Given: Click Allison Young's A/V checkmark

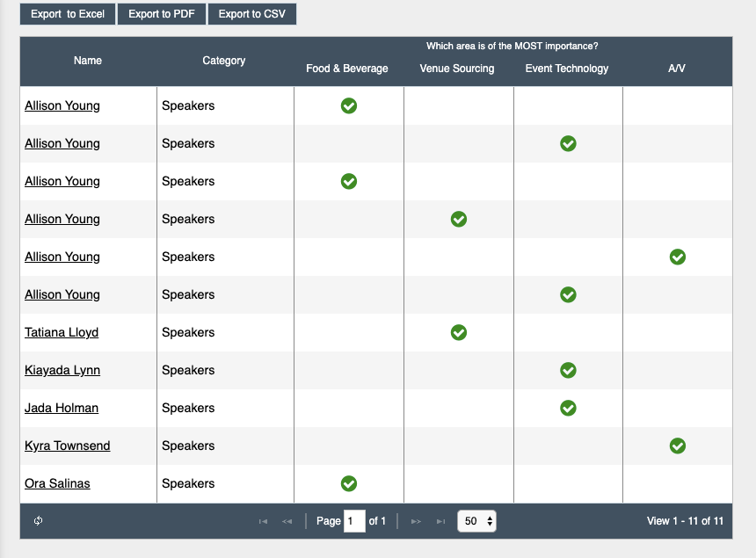Looking at the screenshot, I should tap(678, 257).
